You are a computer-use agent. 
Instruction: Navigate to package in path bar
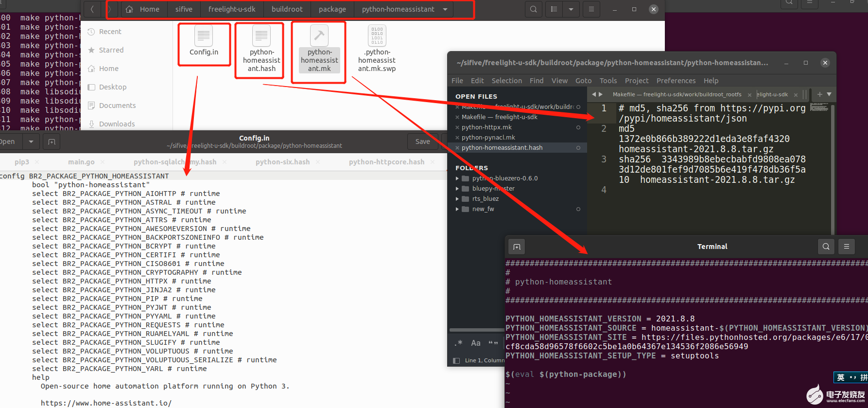[x=332, y=9]
